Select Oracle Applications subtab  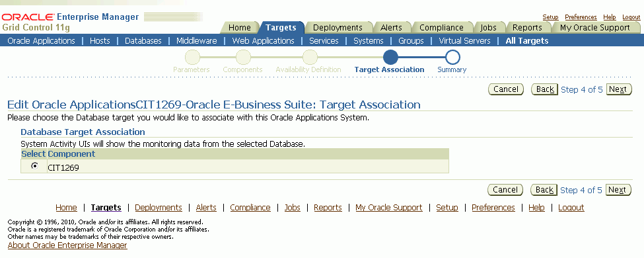point(42,41)
